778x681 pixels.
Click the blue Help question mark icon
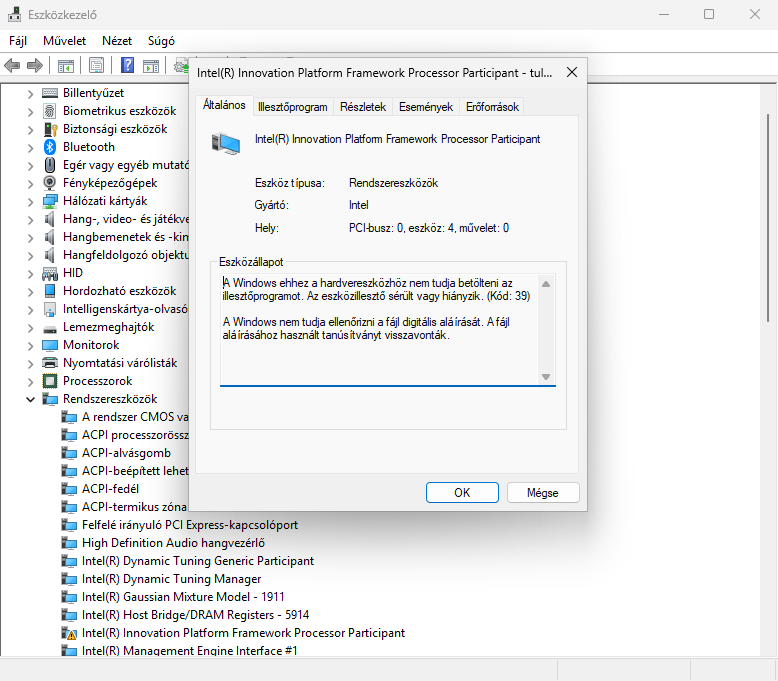pos(128,65)
